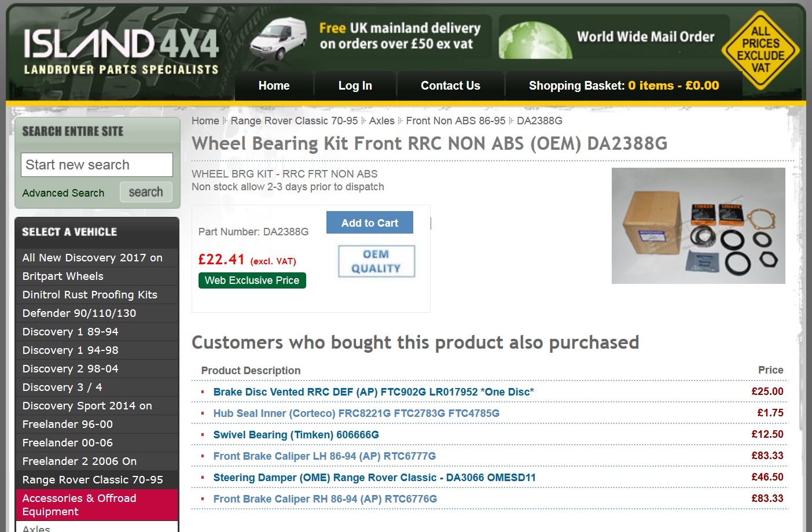Open Swivel Bearing (Timken) 606666G product
Image resolution: width=812 pixels, height=532 pixels.
point(296,435)
